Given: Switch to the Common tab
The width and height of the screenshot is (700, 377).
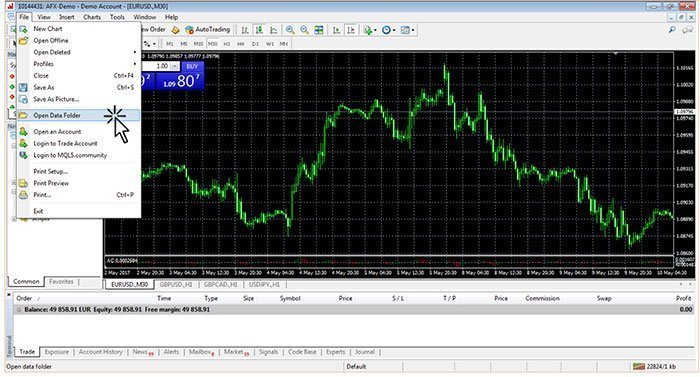Looking at the screenshot, I should pyautogui.click(x=26, y=282).
